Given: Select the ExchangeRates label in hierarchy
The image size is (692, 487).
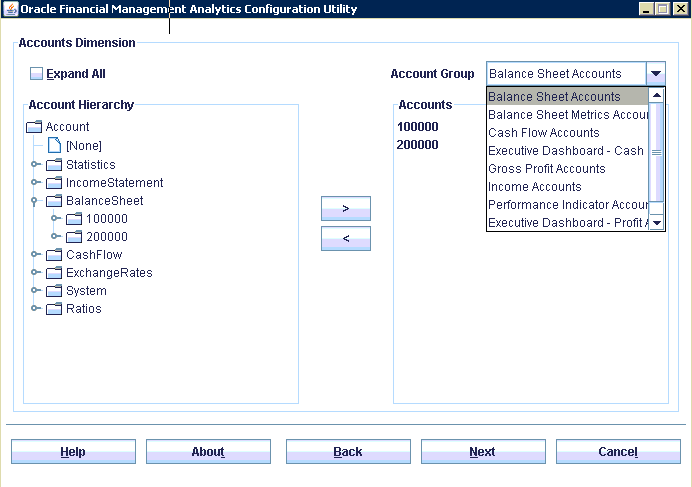Looking at the screenshot, I should (109, 273).
